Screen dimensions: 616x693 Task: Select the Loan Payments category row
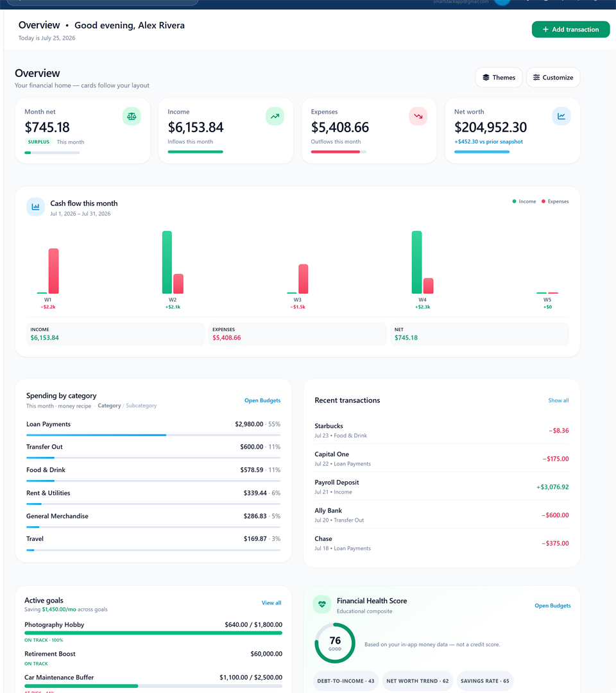pyautogui.click(x=153, y=428)
